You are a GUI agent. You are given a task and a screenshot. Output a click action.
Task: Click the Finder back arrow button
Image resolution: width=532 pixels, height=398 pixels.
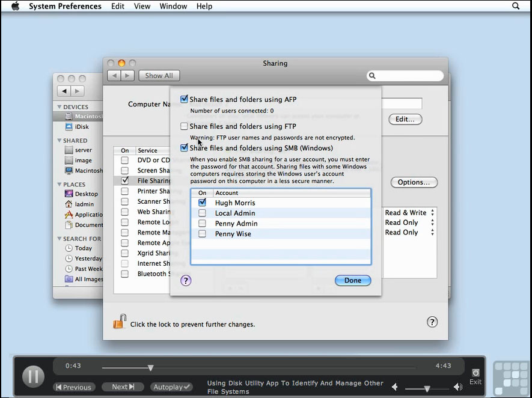64,91
